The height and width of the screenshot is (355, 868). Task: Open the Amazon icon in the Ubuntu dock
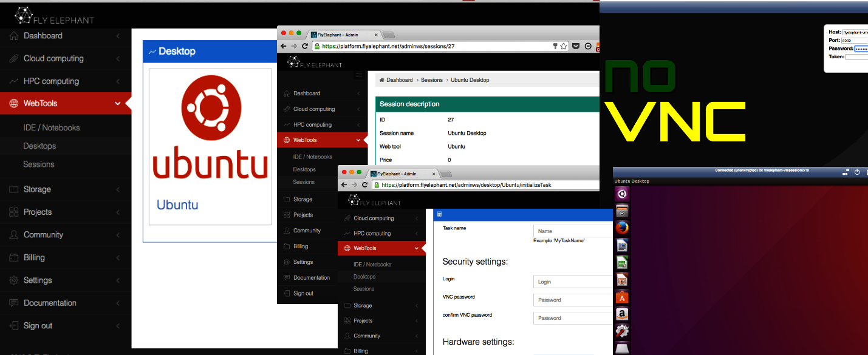click(622, 314)
